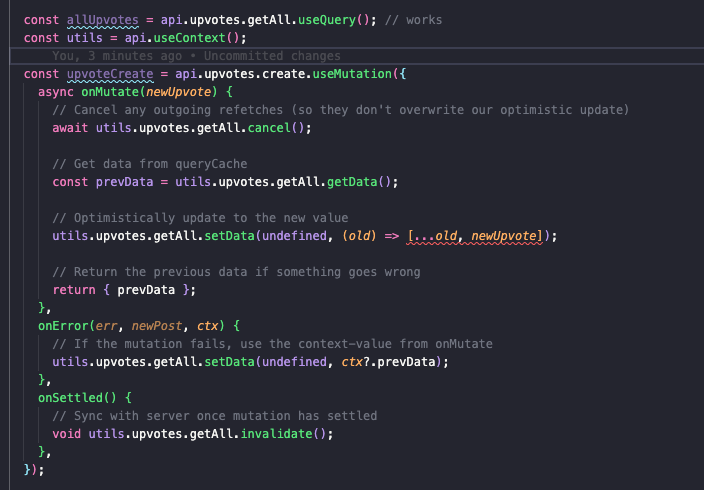Click the prevData constant declaration name
The height and width of the screenshot is (490, 704).
(x=124, y=182)
